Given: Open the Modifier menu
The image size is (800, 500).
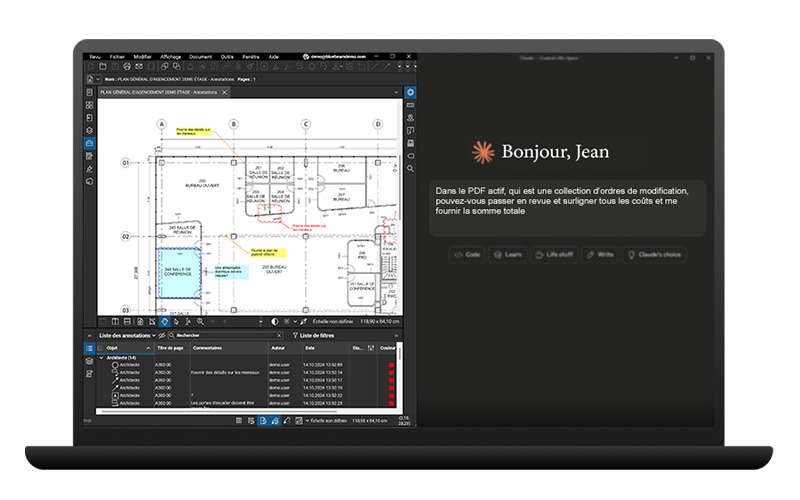Looking at the screenshot, I should (x=142, y=57).
